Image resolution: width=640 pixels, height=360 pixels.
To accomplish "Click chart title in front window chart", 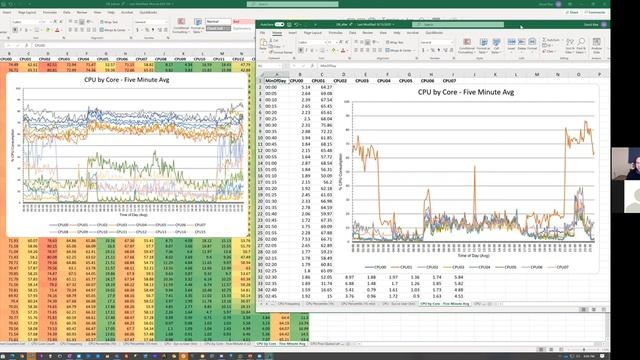I will 466,92.
